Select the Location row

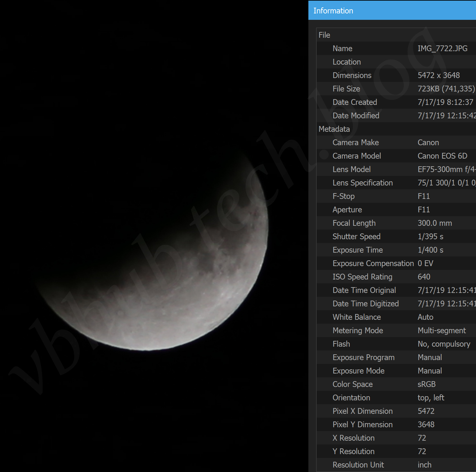(x=397, y=62)
